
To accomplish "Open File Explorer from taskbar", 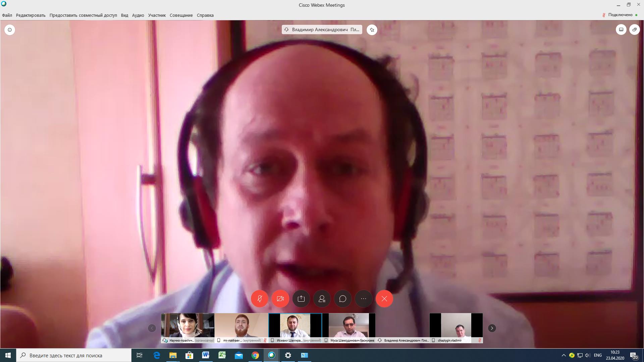I will tap(173, 355).
